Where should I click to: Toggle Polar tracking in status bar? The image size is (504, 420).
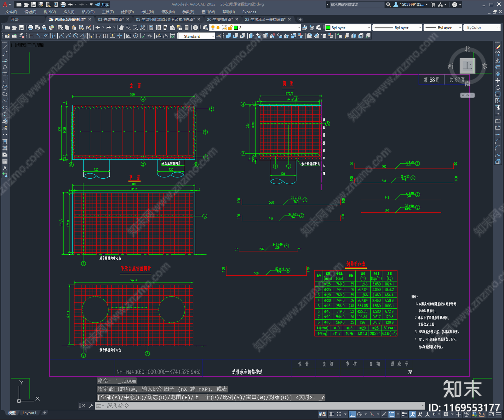359,414
